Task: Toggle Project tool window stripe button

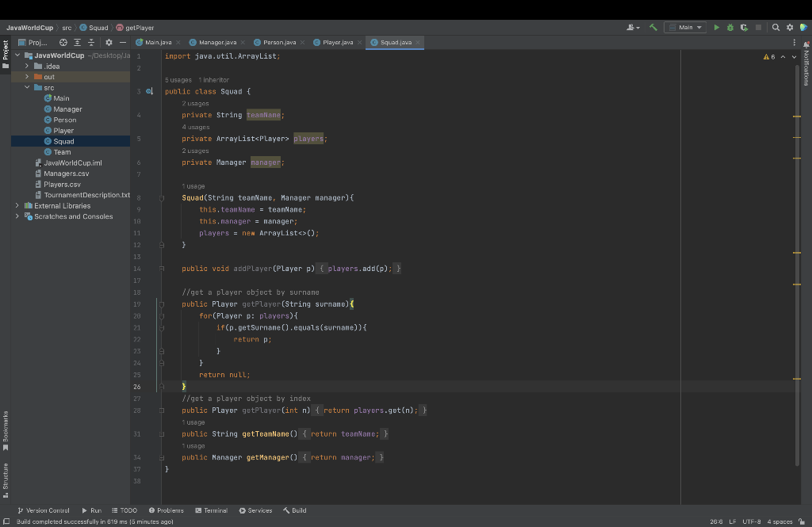Action: pyautogui.click(x=6, y=55)
